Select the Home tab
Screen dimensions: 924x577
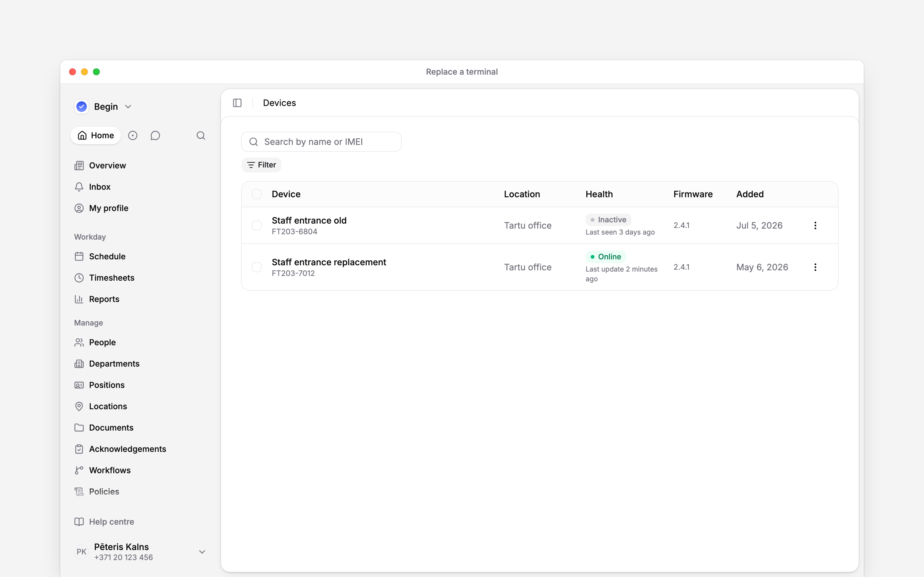(96, 135)
